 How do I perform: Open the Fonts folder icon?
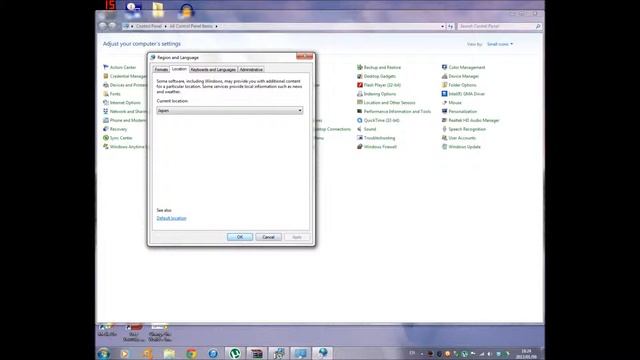tap(106, 94)
